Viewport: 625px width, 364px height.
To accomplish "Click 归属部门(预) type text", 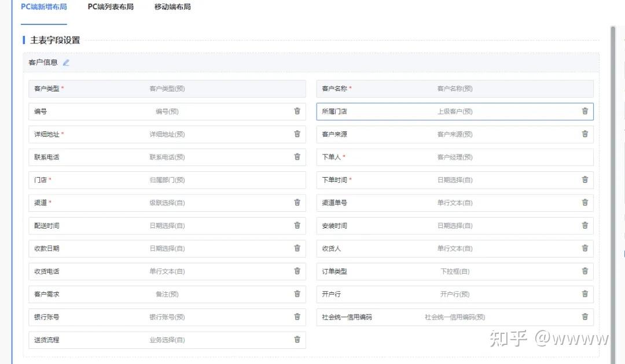I will click(x=167, y=180).
